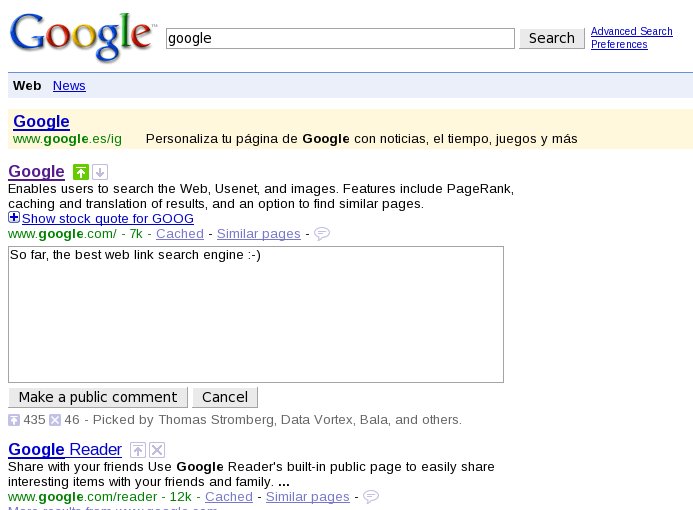Viewport: 693px width, 510px height.
Task: Cancel the comment
Action: pos(225,397)
